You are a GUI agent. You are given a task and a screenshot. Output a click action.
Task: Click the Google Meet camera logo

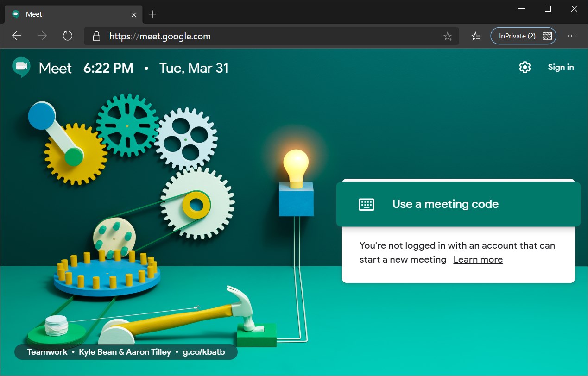[21, 68]
